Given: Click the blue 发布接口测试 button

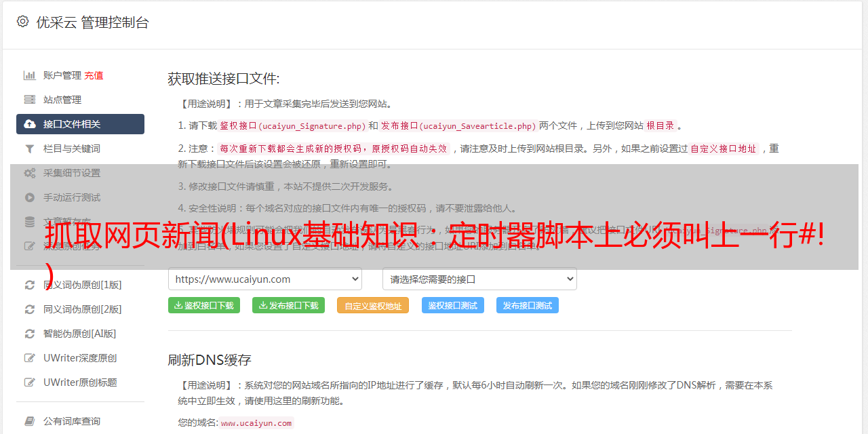Looking at the screenshot, I should tap(527, 305).
